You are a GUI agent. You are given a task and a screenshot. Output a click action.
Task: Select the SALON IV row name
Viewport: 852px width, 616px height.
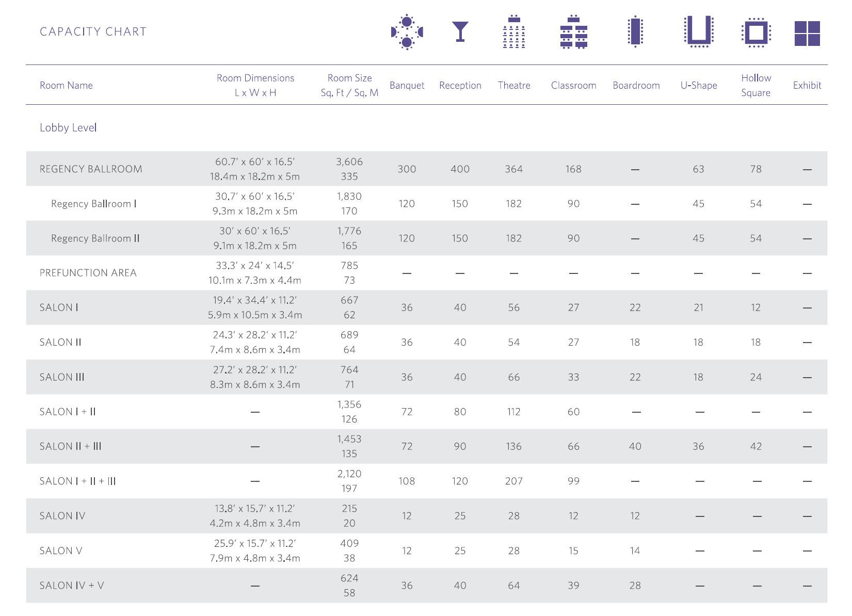coord(62,516)
